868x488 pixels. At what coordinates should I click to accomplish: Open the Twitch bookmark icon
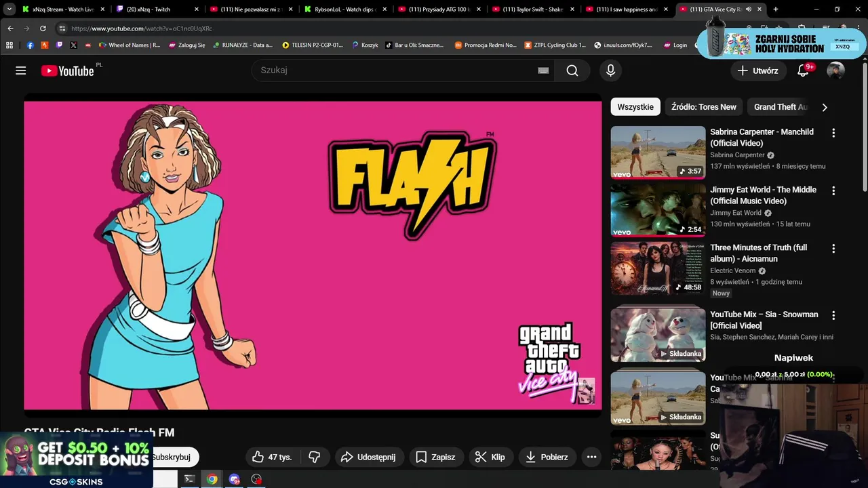click(59, 45)
